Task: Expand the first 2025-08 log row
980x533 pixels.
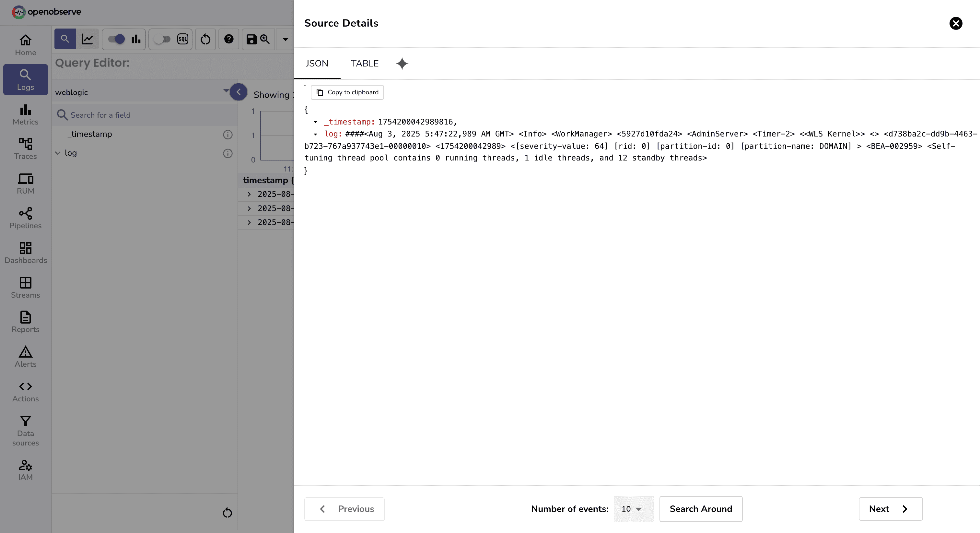Action: point(250,194)
